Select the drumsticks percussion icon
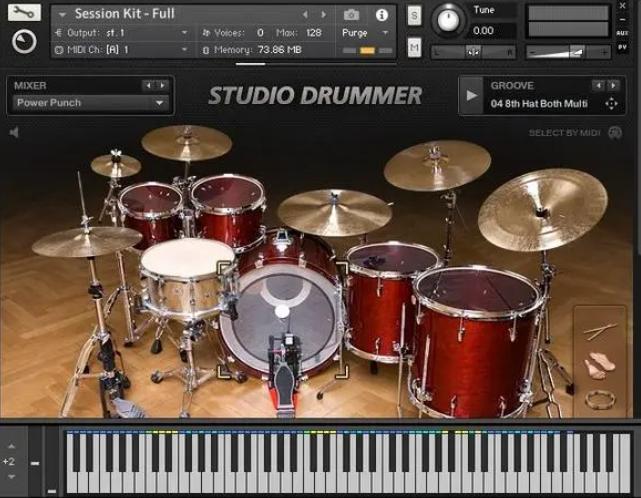Image resolution: width=641 pixels, height=498 pixels. click(600, 332)
